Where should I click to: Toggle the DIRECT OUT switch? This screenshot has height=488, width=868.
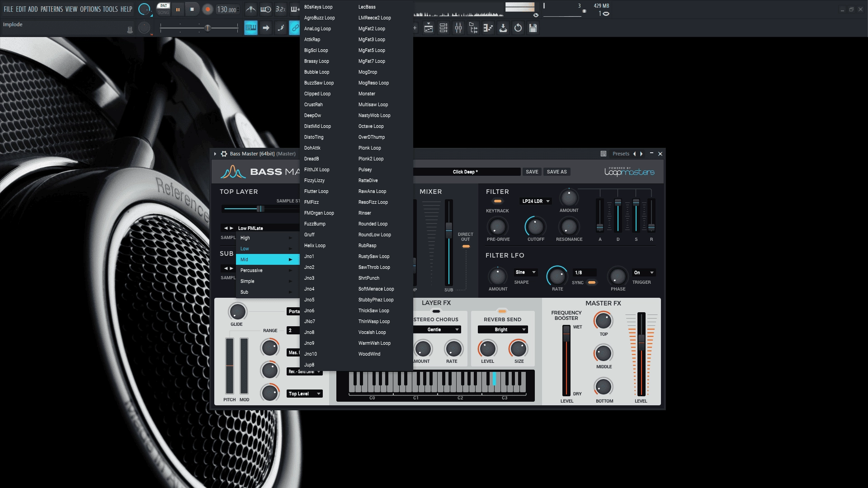[466, 246]
